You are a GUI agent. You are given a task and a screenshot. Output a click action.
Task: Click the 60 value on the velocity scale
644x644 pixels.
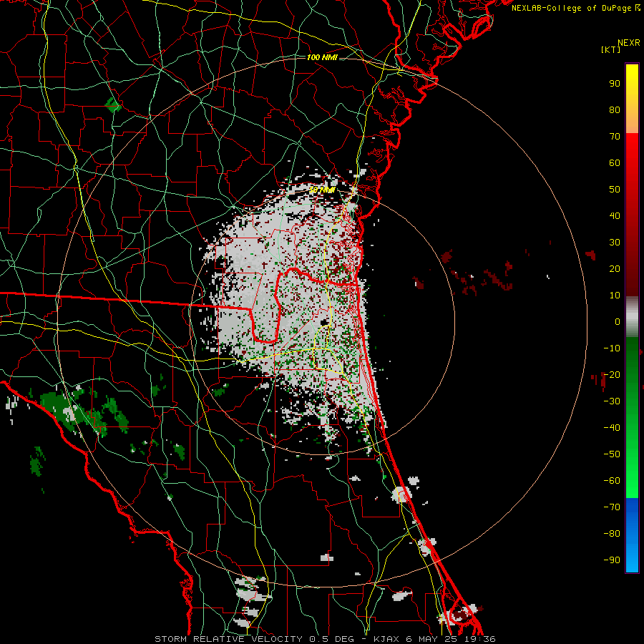tap(615, 162)
